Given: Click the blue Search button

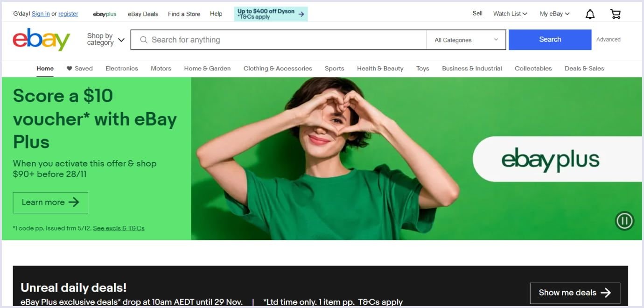Looking at the screenshot, I should tap(550, 40).
